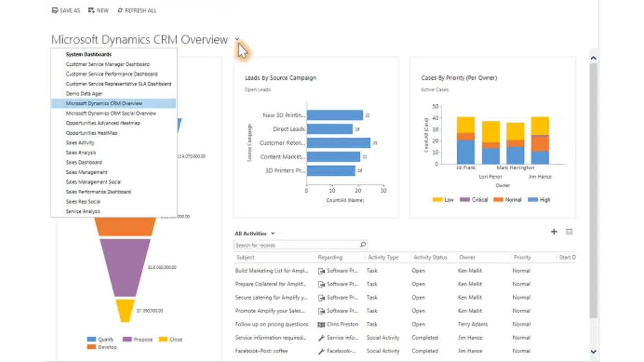644x362 pixels.
Task: Click the scrollbar down arrow
Action: click(x=593, y=351)
